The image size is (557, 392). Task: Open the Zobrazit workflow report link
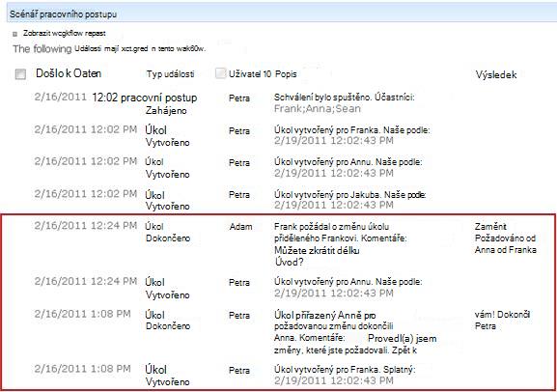pos(65,34)
